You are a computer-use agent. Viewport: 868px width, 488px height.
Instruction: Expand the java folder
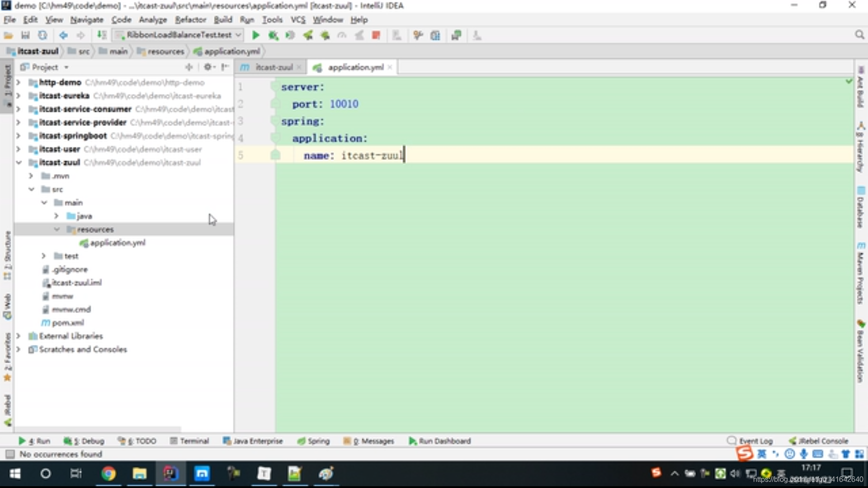pyautogui.click(x=57, y=216)
